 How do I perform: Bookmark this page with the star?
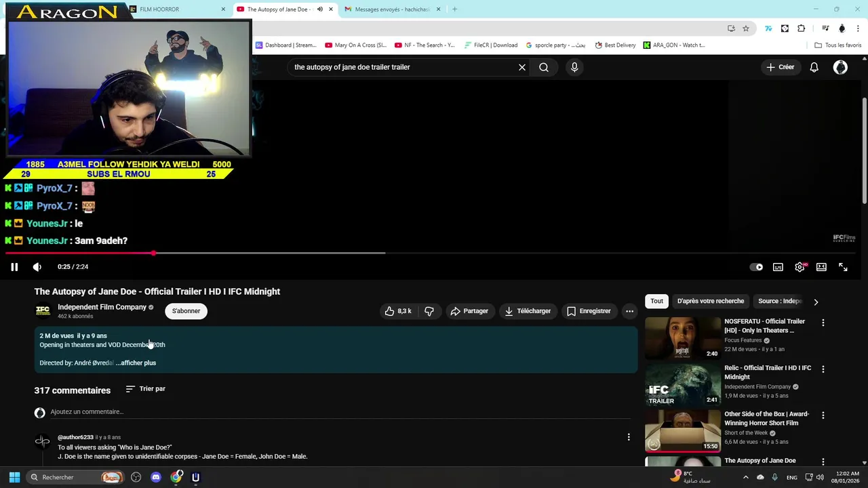[746, 28]
